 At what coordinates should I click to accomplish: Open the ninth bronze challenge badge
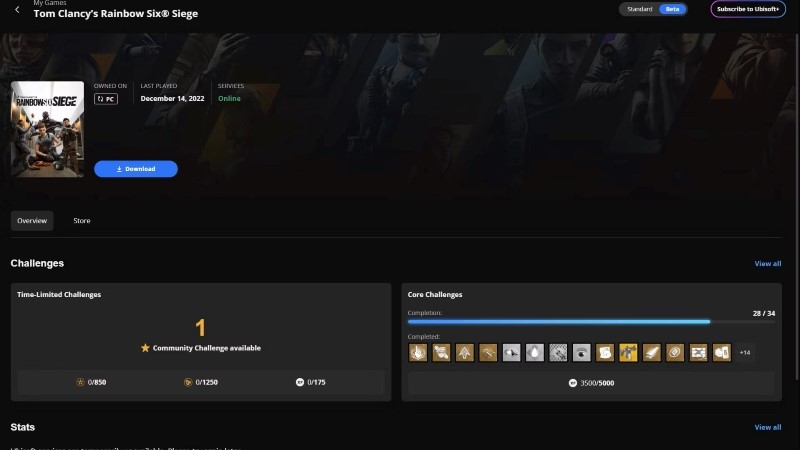[x=605, y=353]
